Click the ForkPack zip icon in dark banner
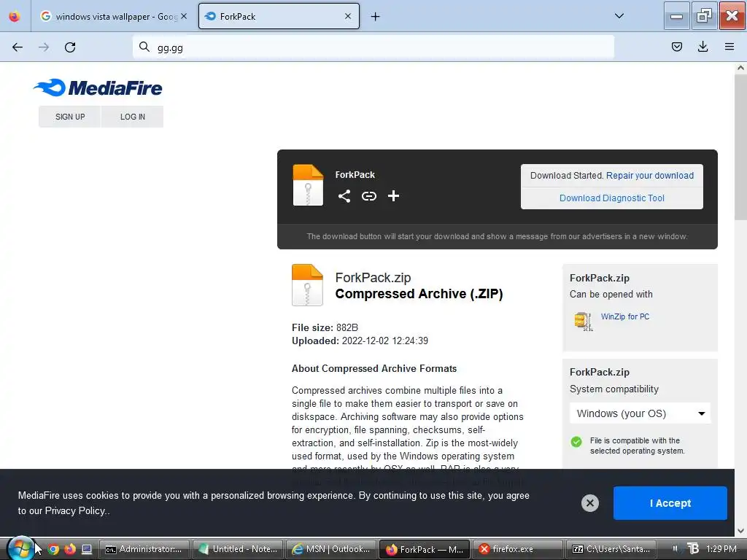 click(x=308, y=185)
